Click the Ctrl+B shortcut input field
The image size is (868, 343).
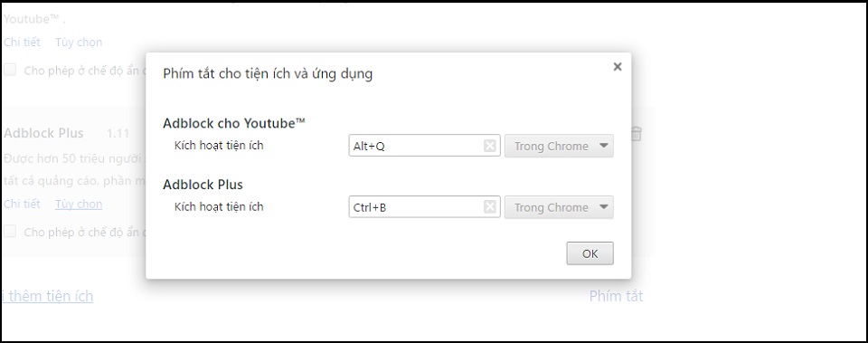pos(424,207)
